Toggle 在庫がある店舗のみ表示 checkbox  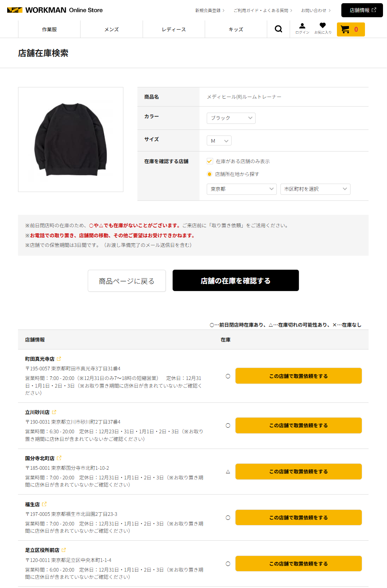coord(210,161)
